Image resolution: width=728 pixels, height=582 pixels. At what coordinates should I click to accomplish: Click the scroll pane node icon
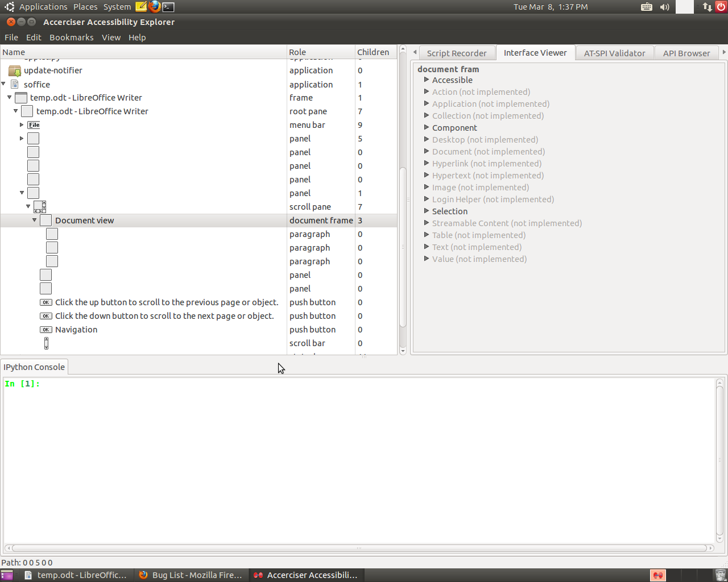40,207
